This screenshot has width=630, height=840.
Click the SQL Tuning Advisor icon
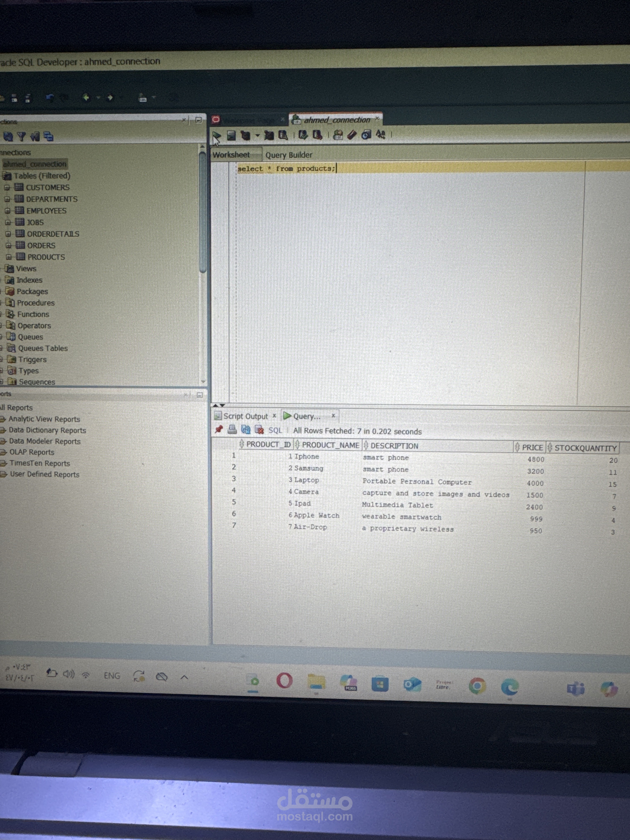(x=283, y=135)
